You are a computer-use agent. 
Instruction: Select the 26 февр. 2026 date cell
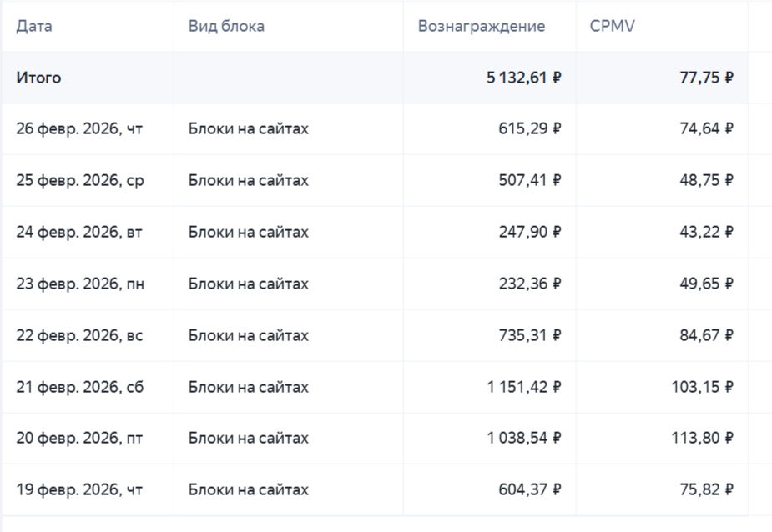[79, 129]
